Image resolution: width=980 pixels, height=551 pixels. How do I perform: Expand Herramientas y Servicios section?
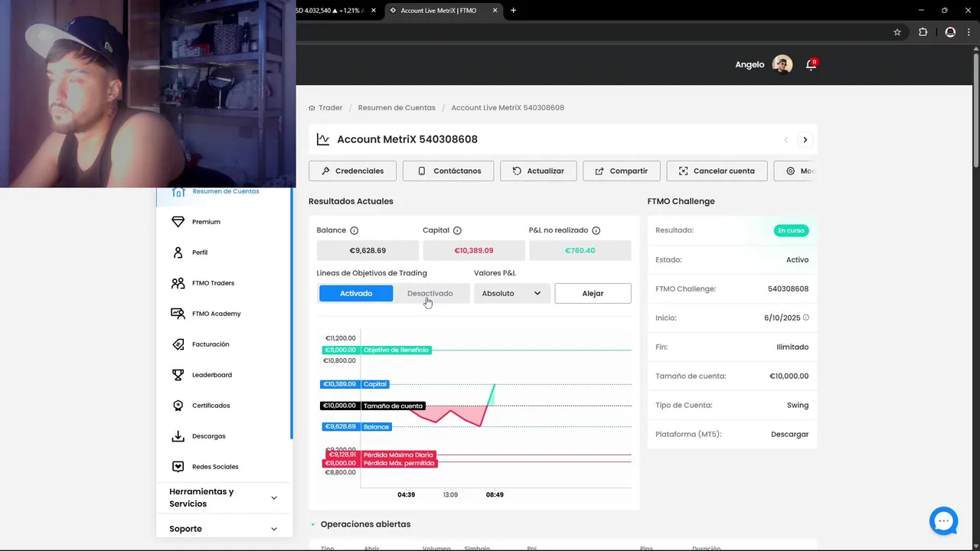(x=224, y=497)
